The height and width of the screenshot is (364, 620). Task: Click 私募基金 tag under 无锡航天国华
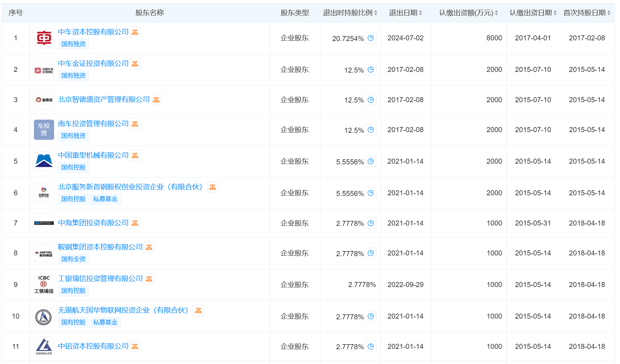tap(106, 322)
